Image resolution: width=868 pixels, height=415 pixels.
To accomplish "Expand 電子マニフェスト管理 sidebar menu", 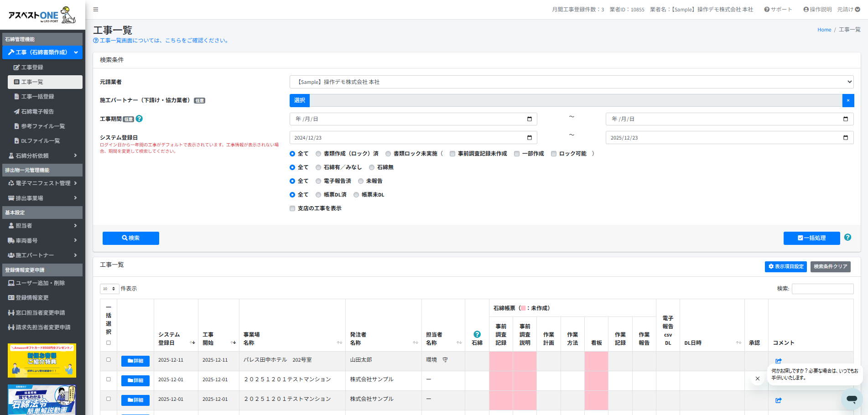I will tap(42, 183).
